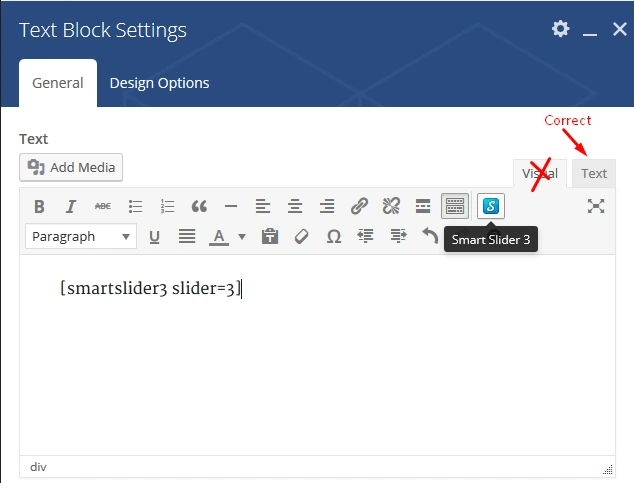Image resolution: width=634 pixels, height=483 pixels.
Task: Click inside the editor on the smartslider3 shortcode
Action: (x=150, y=289)
